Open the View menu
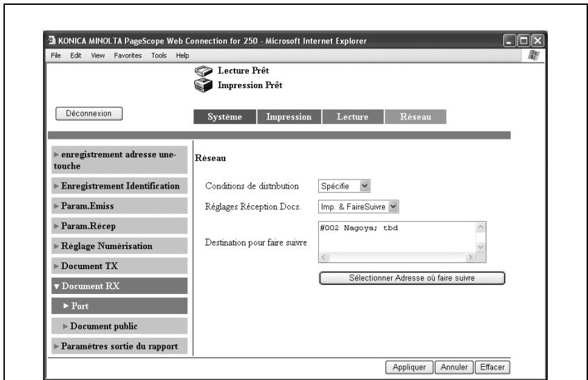The width and height of the screenshot is (588, 380). click(98, 55)
